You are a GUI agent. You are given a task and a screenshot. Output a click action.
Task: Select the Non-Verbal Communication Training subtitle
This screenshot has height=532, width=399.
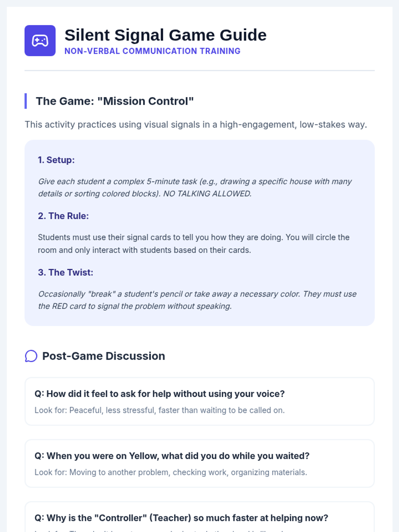click(x=152, y=51)
